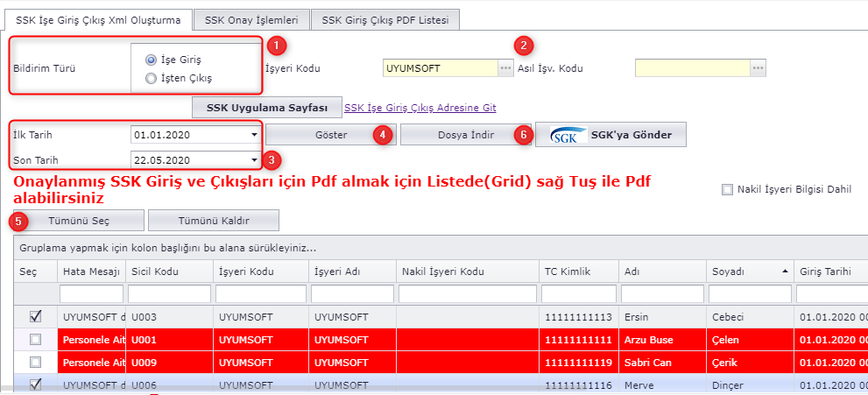Image resolution: width=868 pixels, height=395 pixels.
Task: Select the İşe Giriş radio button
Action: [x=152, y=60]
